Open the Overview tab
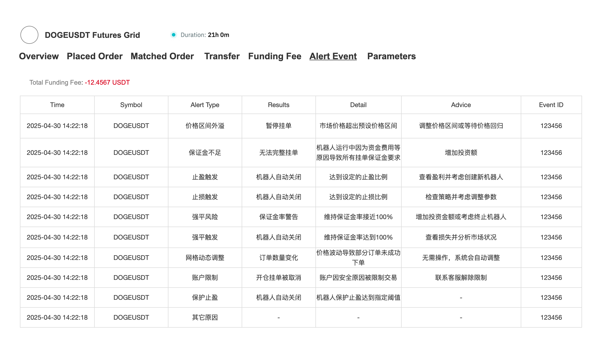The image size is (592, 364). (x=39, y=56)
